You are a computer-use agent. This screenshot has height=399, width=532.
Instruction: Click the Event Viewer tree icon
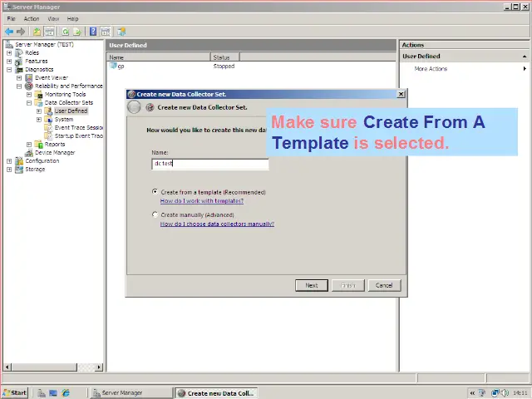pyautogui.click(x=29, y=77)
